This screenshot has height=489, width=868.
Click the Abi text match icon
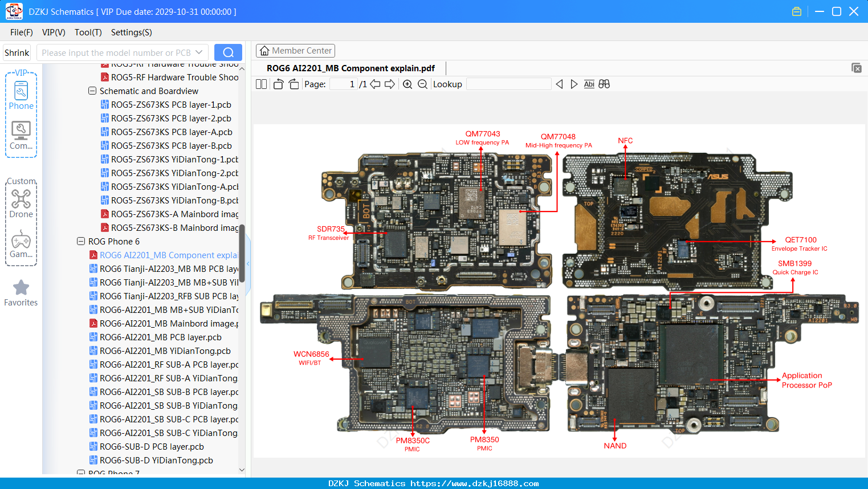(x=589, y=84)
